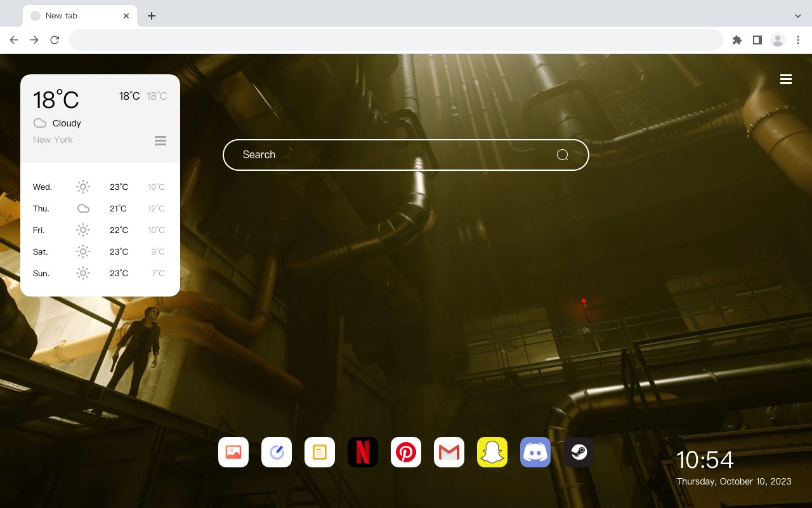The image size is (812, 508).
Task: Open the Snapchat shortcut
Action: pos(492,452)
